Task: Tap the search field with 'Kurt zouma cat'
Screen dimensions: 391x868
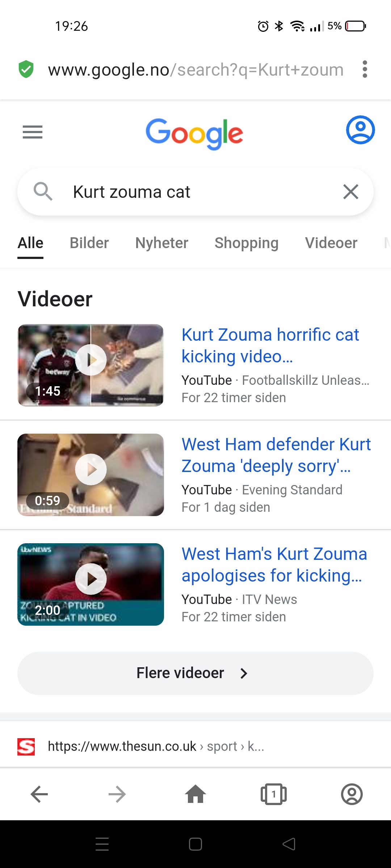Action: click(x=195, y=192)
